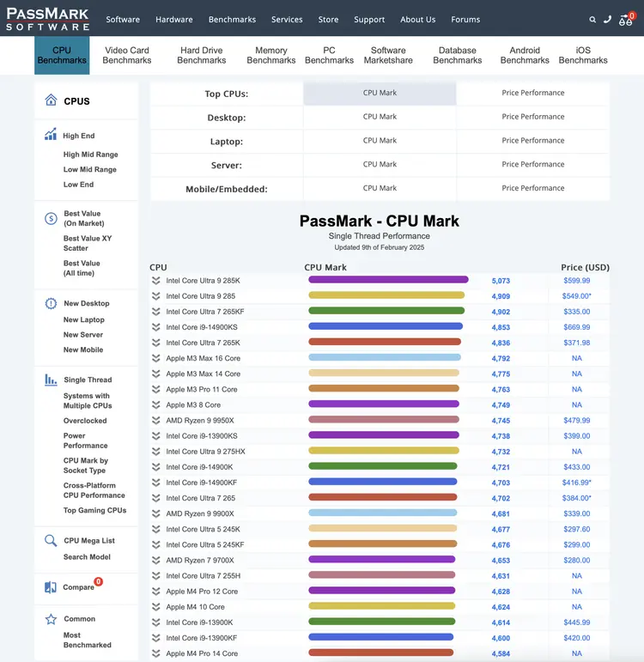This screenshot has width=644, height=662.
Task: Click the purple bar for Core Ultra 9 285K
Action: pos(388,280)
